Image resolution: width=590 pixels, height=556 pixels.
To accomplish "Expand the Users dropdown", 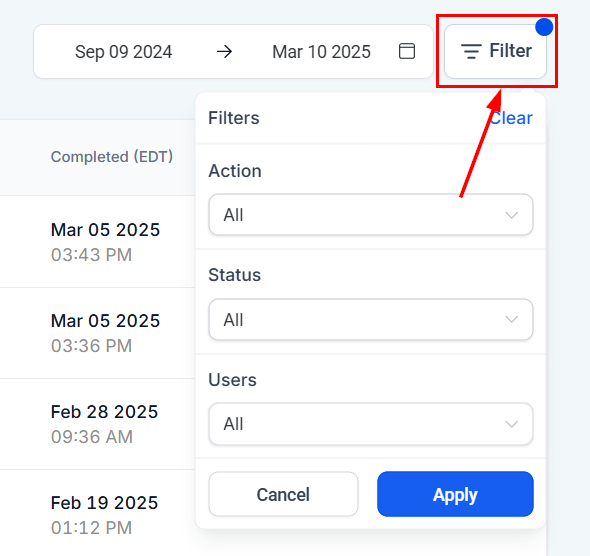I will (x=371, y=424).
